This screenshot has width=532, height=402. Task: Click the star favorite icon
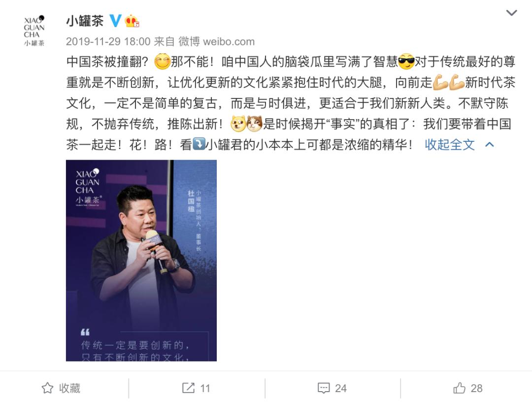(x=47, y=388)
